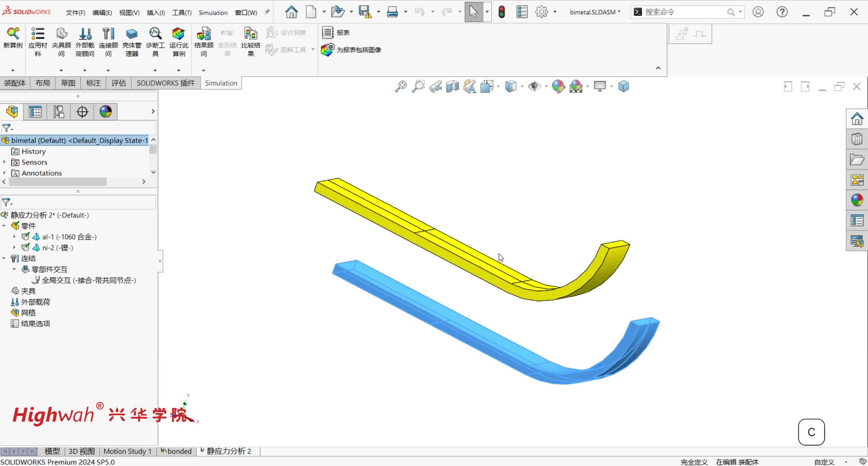Toggle the Hide/Show Items eye icon

click(534, 87)
